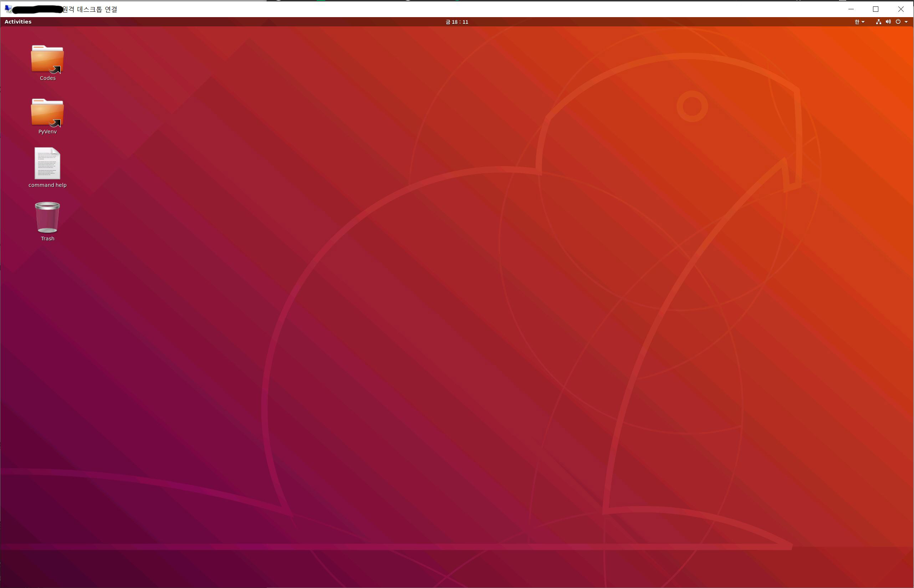The height and width of the screenshot is (588, 914).
Task: Open the Activities overview
Action: click(x=18, y=22)
